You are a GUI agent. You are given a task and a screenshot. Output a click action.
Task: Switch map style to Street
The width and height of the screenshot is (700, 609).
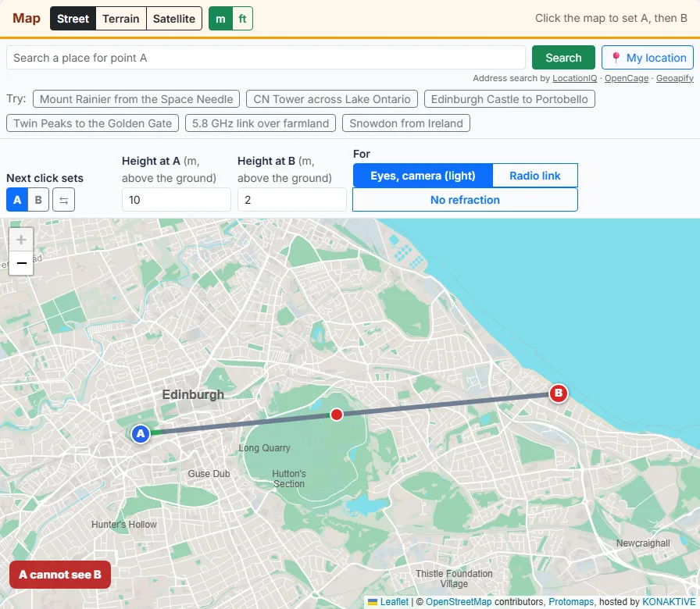[73, 19]
